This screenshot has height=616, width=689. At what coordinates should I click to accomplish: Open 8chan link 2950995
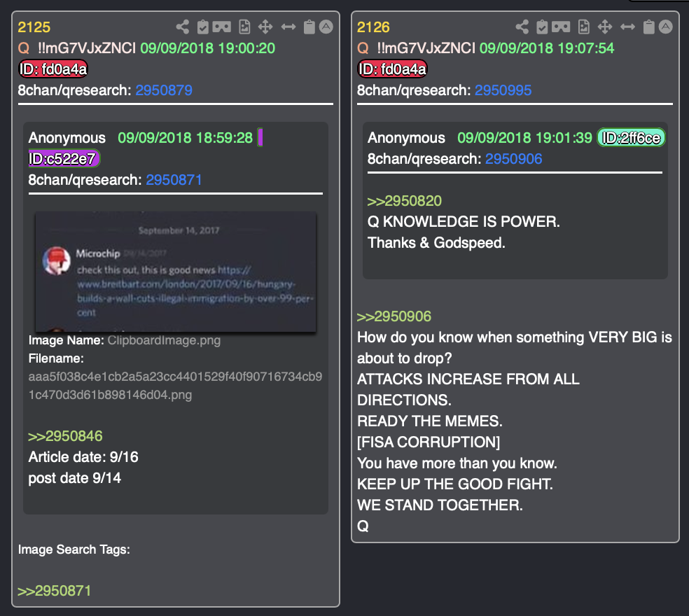coord(503,90)
